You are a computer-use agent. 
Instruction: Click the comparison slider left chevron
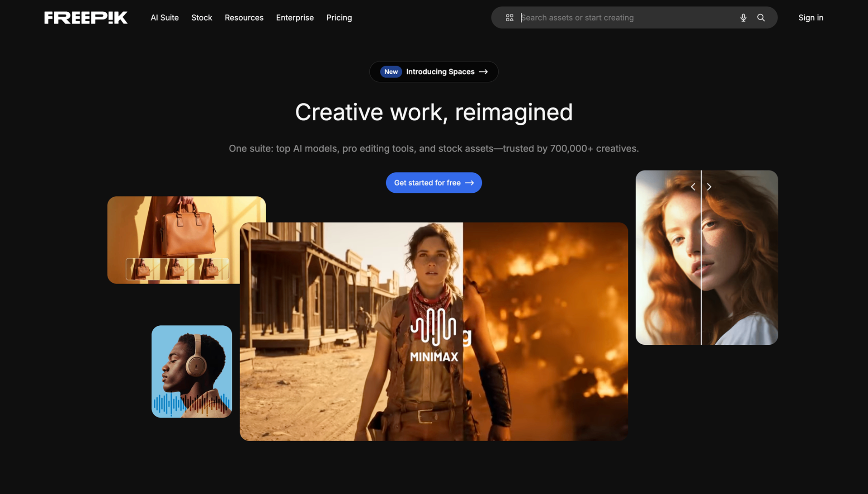pyautogui.click(x=693, y=187)
